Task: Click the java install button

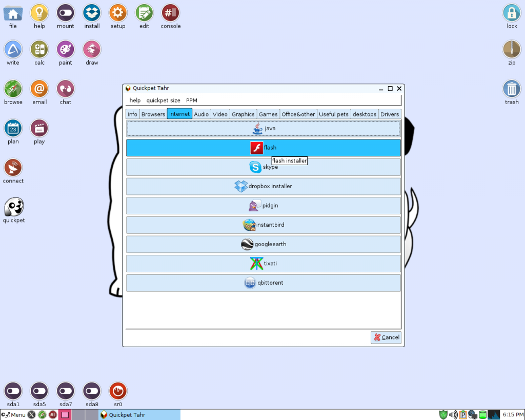Action: (x=264, y=129)
